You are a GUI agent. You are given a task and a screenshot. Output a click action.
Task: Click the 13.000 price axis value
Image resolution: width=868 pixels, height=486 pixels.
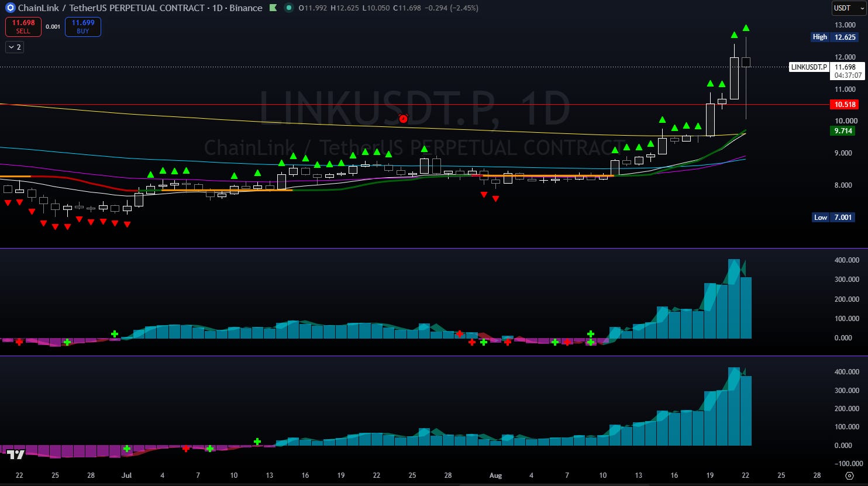click(x=845, y=25)
